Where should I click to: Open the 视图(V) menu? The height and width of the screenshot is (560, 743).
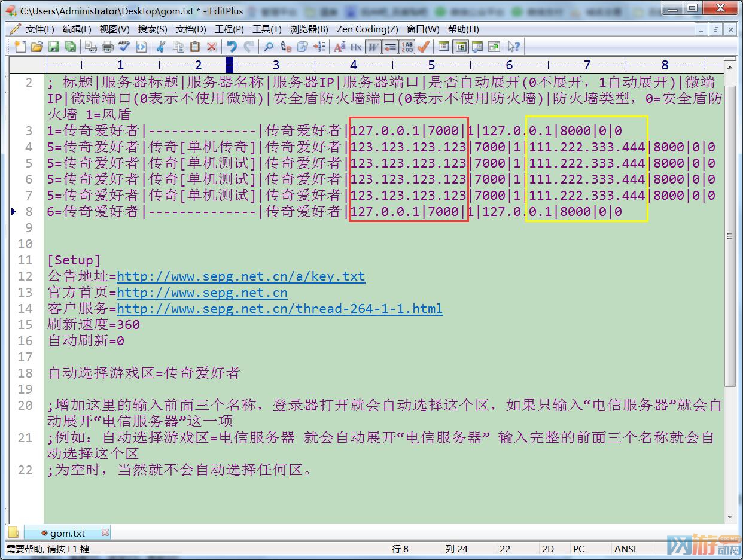115,29
